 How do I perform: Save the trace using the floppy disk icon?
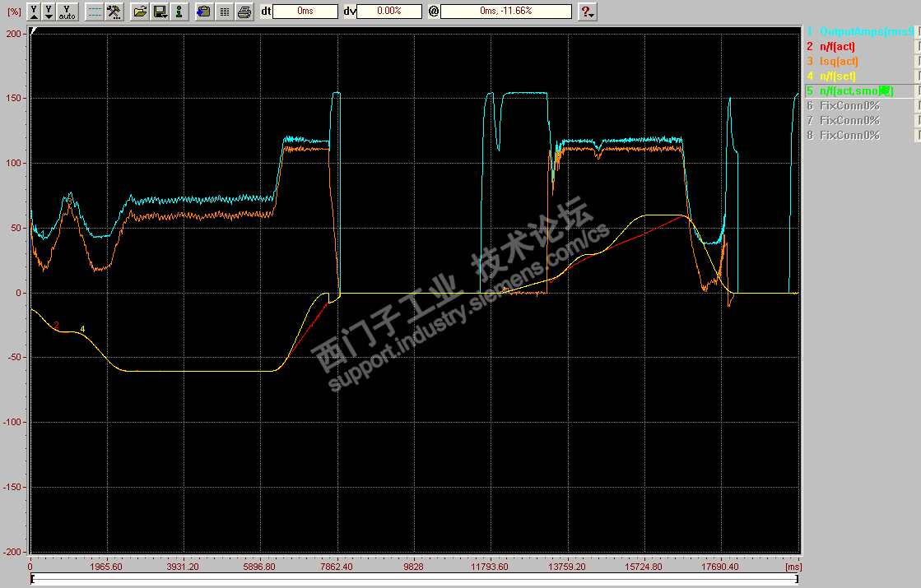[160, 12]
